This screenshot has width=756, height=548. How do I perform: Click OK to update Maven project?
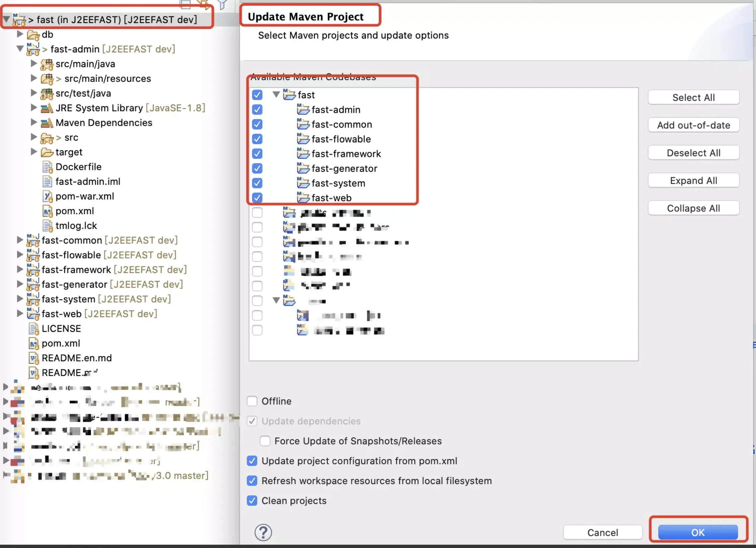(698, 532)
